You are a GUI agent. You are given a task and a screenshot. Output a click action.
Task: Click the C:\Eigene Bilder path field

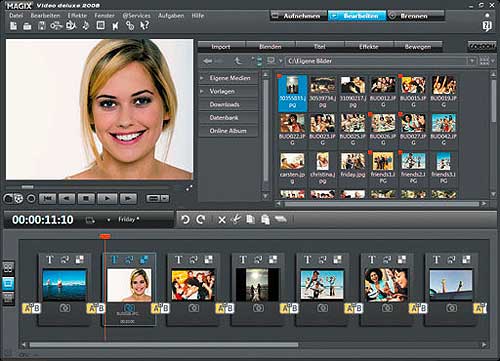click(x=377, y=61)
